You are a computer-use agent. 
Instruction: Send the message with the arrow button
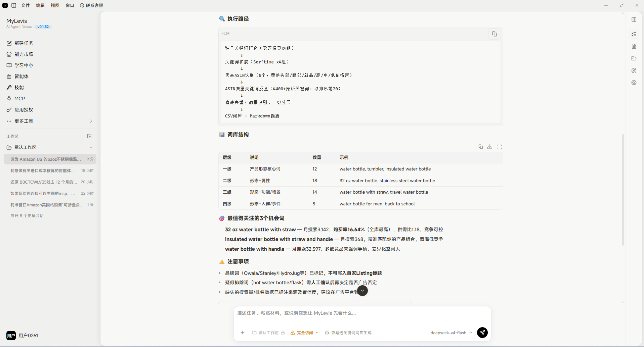click(x=482, y=333)
